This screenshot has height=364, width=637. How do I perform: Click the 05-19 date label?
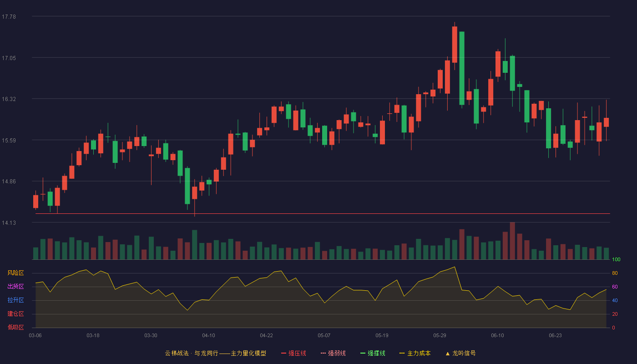(382, 335)
